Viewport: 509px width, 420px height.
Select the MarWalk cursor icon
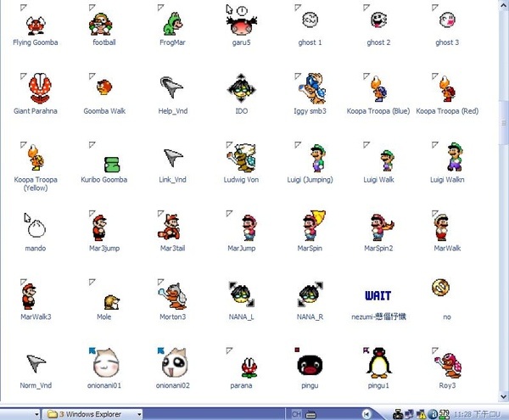coord(441,227)
